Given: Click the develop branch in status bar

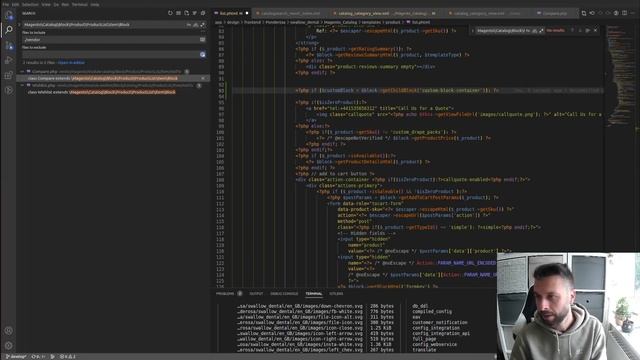Looking at the screenshot, I should [x=16, y=357].
